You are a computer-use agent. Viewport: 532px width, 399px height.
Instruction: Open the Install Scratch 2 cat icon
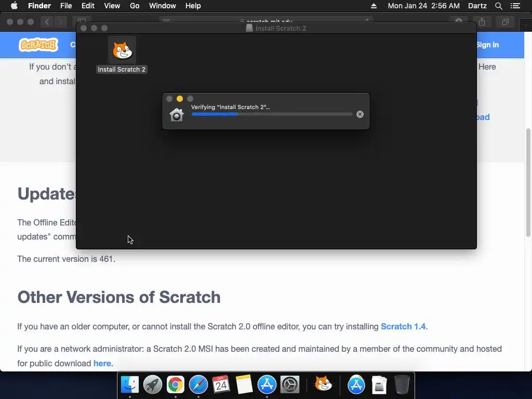pos(122,50)
